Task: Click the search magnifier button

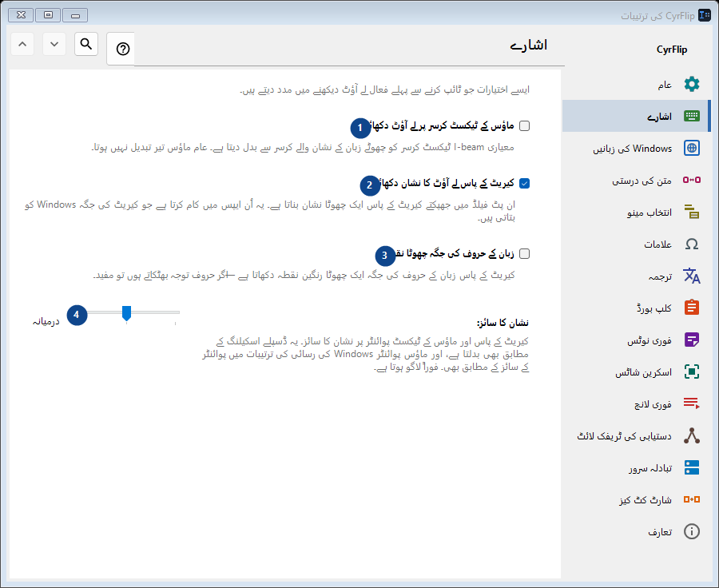Action: click(86, 44)
